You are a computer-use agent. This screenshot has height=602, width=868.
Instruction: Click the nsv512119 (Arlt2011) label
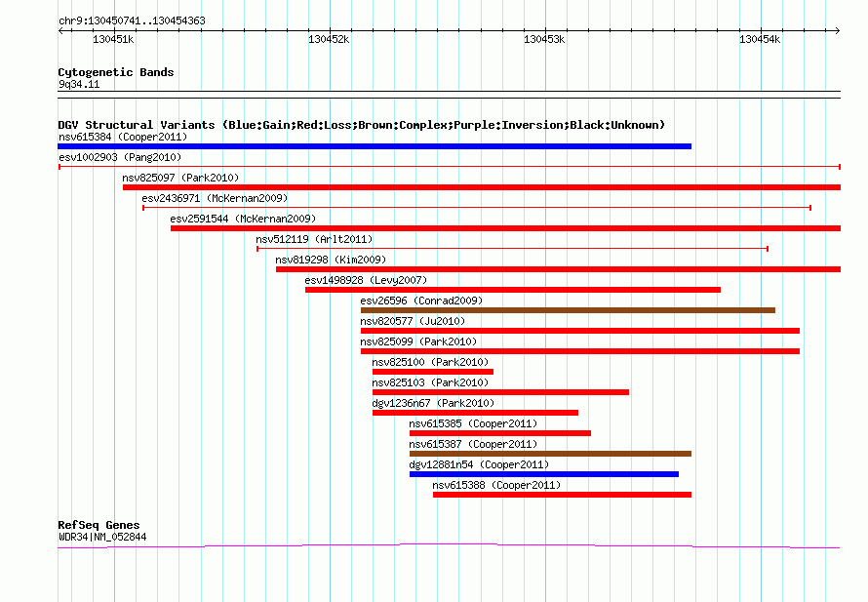pyautogui.click(x=314, y=239)
